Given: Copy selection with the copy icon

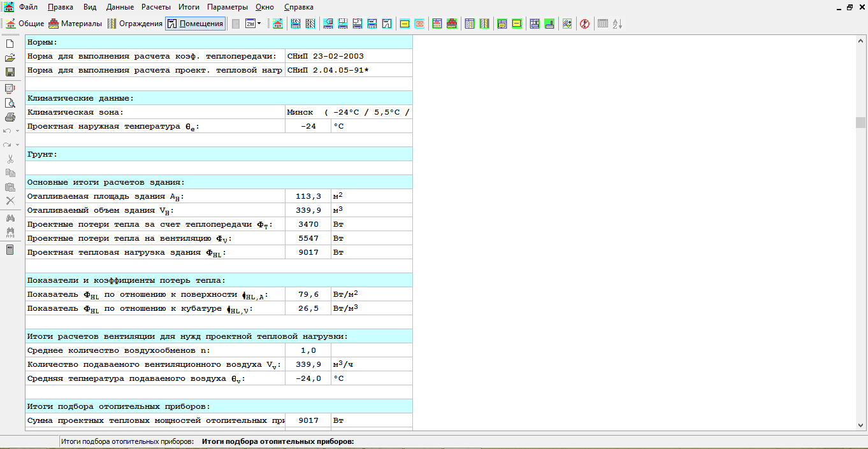Looking at the screenshot, I should [10, 173].
